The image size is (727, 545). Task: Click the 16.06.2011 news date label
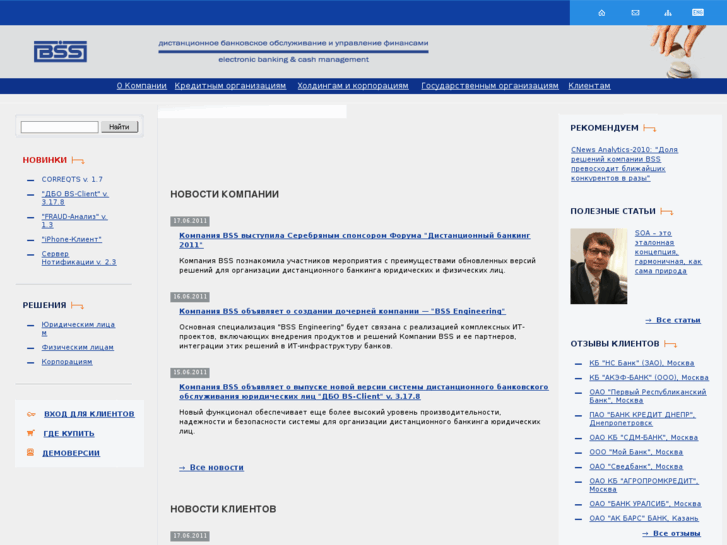190,297
